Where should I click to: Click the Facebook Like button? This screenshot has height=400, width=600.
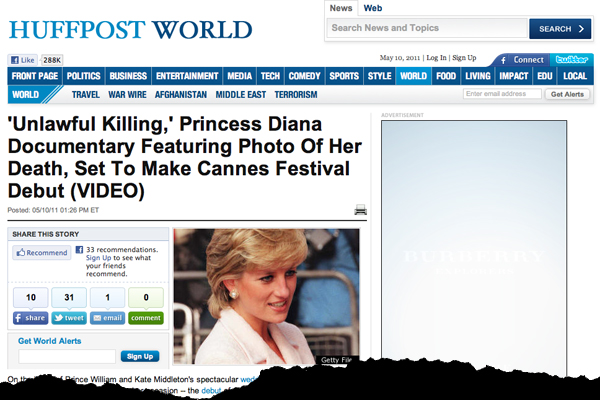(x=23, y=60)
